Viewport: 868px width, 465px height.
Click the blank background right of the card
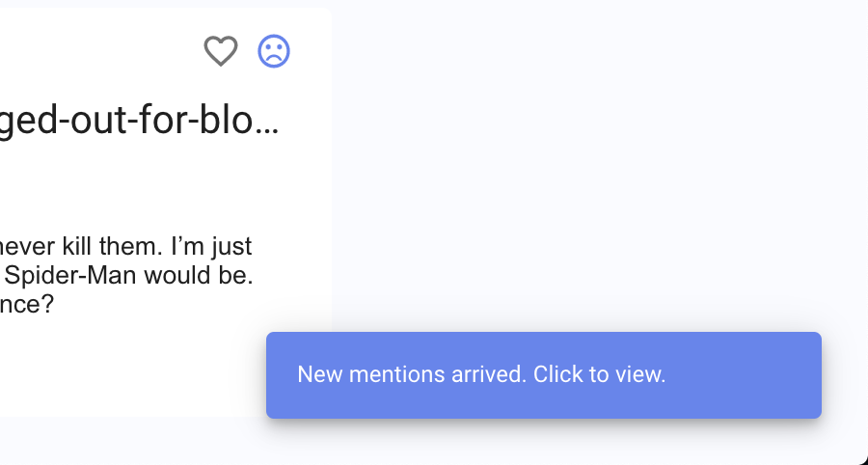click(x=598, y=174)
